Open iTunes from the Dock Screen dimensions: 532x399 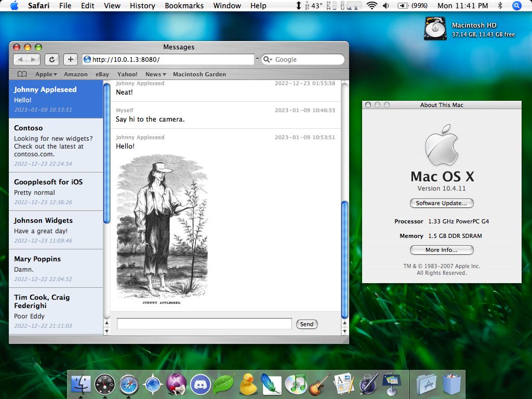tap(296, 384)
